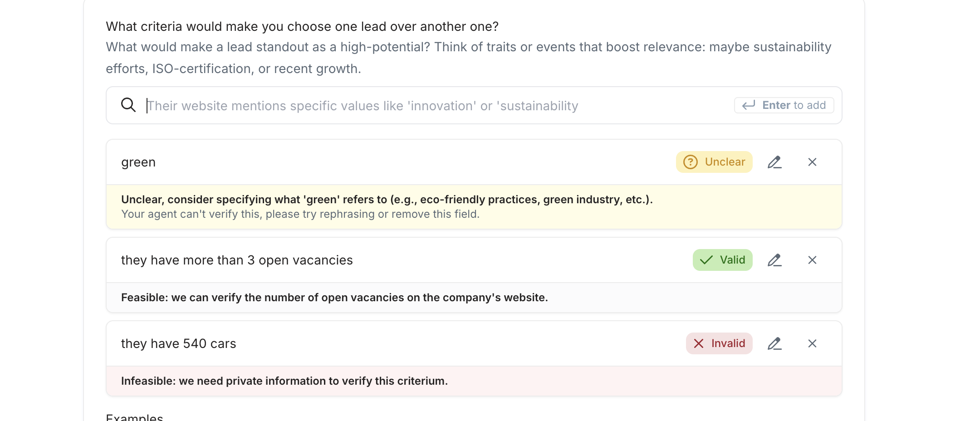Click the 'Examples' heading

click(134, 417)
